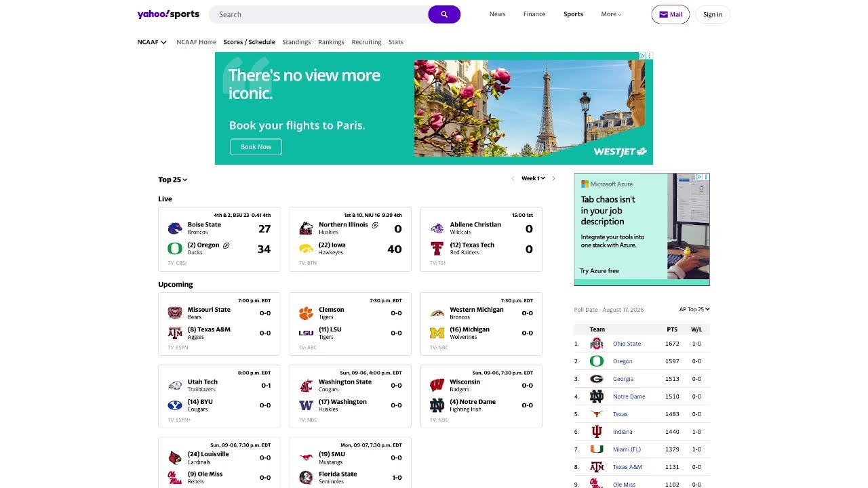Click the Eiffel Tower ad image
The width and height of the screenshot is (868, 488).
(530, 108)
